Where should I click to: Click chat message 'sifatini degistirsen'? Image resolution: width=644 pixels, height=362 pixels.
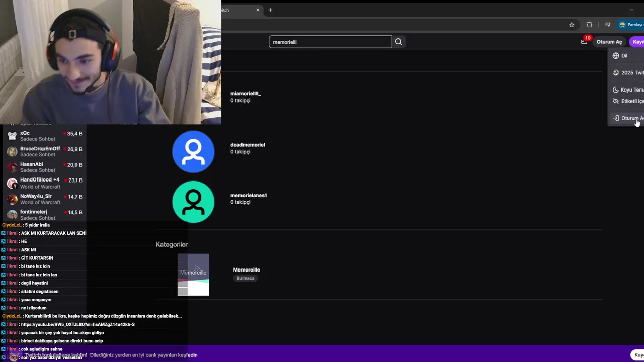(x=40, y=292)
